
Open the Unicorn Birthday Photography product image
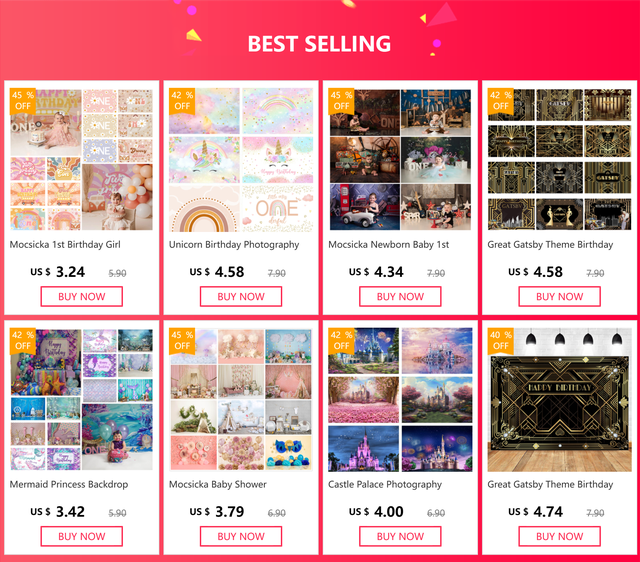[x=241, y=160]
